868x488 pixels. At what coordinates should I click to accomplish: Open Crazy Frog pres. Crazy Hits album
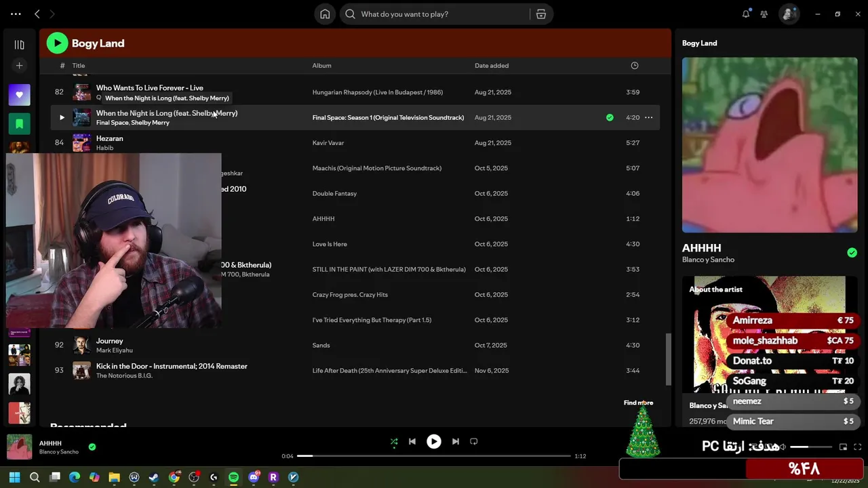click(350, 295)
